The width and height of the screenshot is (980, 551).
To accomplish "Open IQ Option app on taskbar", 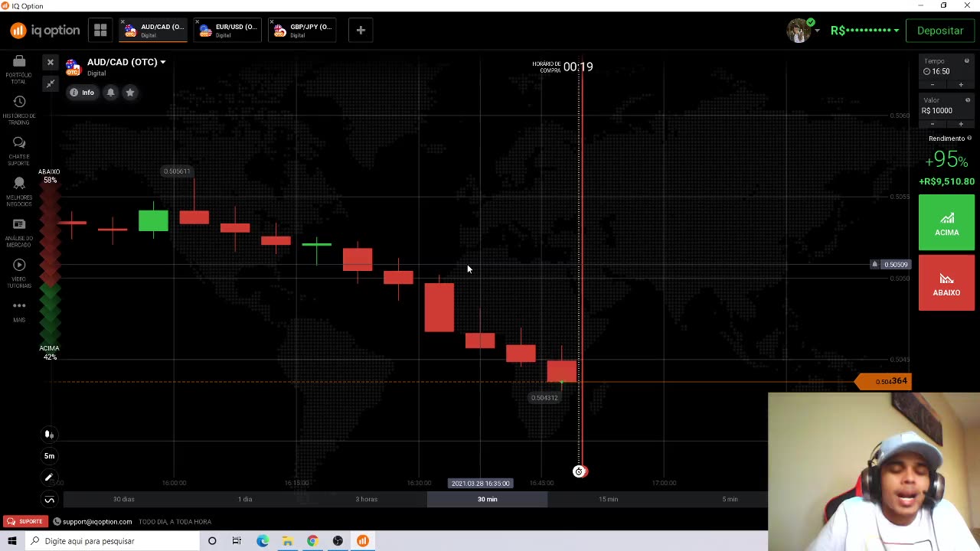I will tap(363, 541).
